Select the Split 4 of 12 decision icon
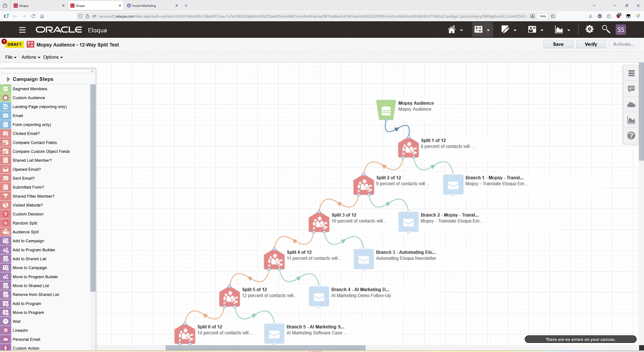Viewport: 644px width, 352px height. (x=274, y=259)
